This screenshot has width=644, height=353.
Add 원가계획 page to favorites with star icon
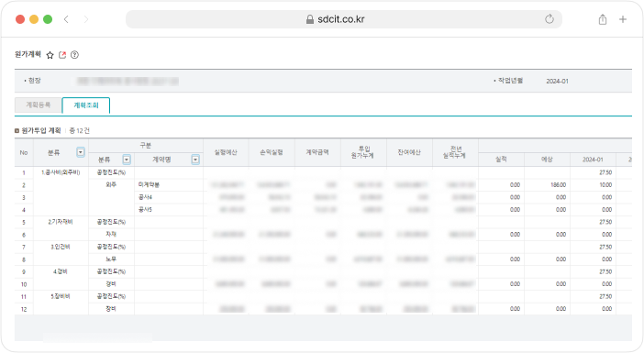[50, 55]
